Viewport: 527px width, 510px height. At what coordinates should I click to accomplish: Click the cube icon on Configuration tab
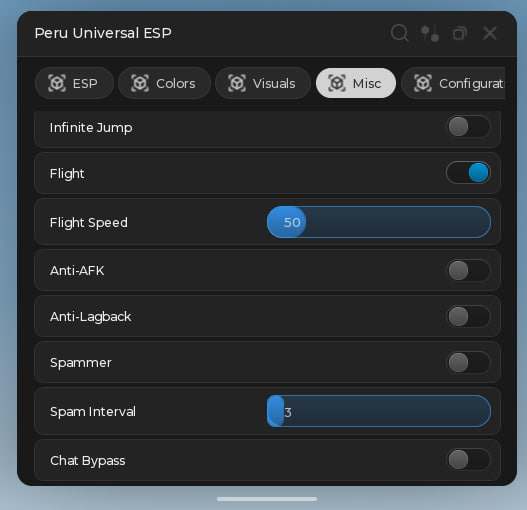point(423,83)
